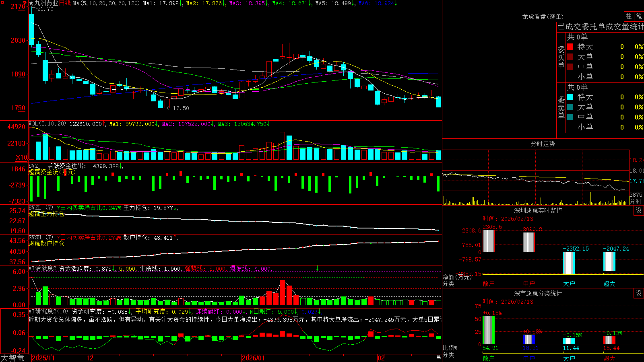Click the -2352.15 大户 net amount bar

coord(569,263)
